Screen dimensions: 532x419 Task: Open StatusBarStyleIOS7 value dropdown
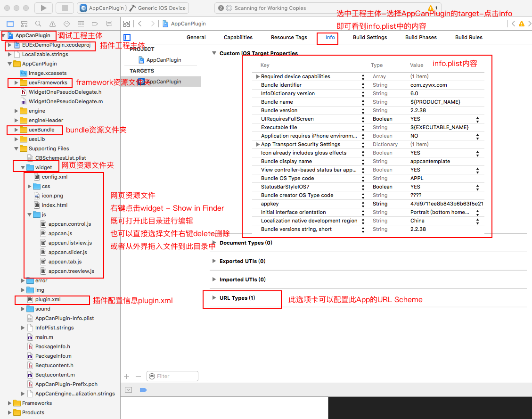click(x=477, y=187)
